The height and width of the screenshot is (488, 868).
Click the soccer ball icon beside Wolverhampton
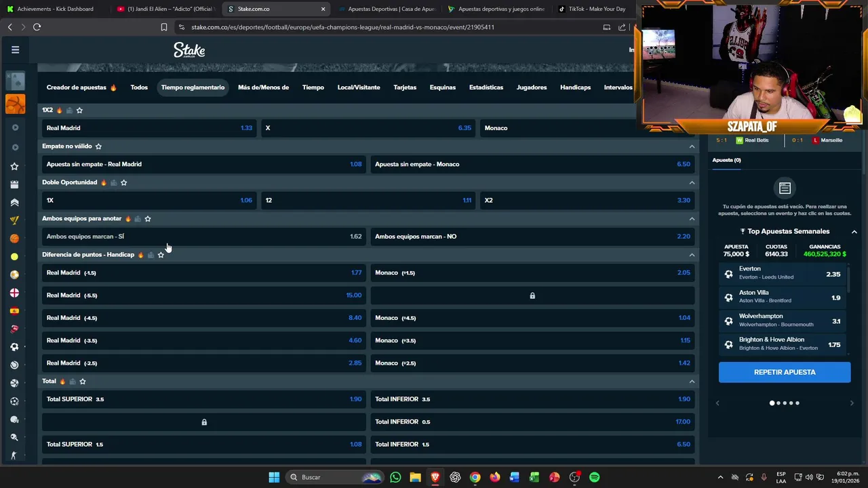pos(728,321)
